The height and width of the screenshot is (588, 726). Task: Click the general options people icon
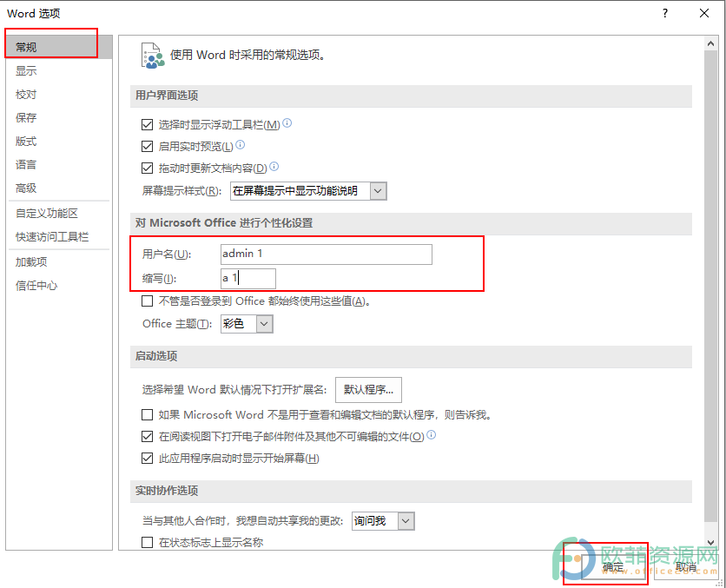click(153, 56)
